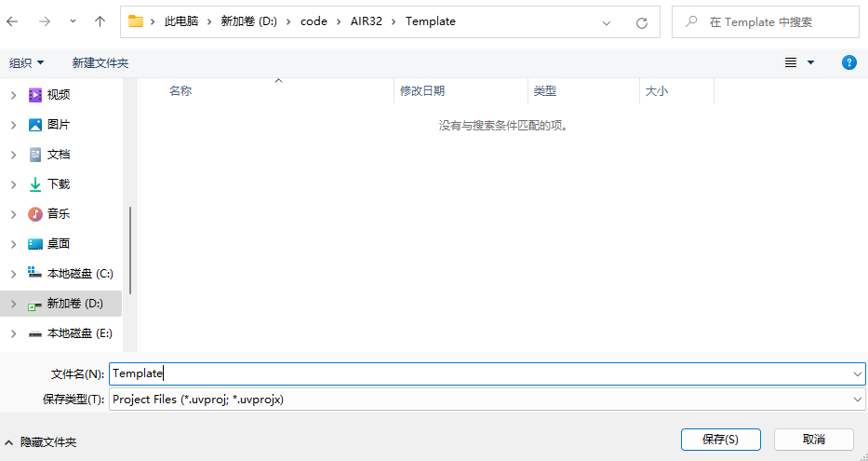Click the 取消 button
Viewport: 868px width, 461px height.
coord(814,440)
